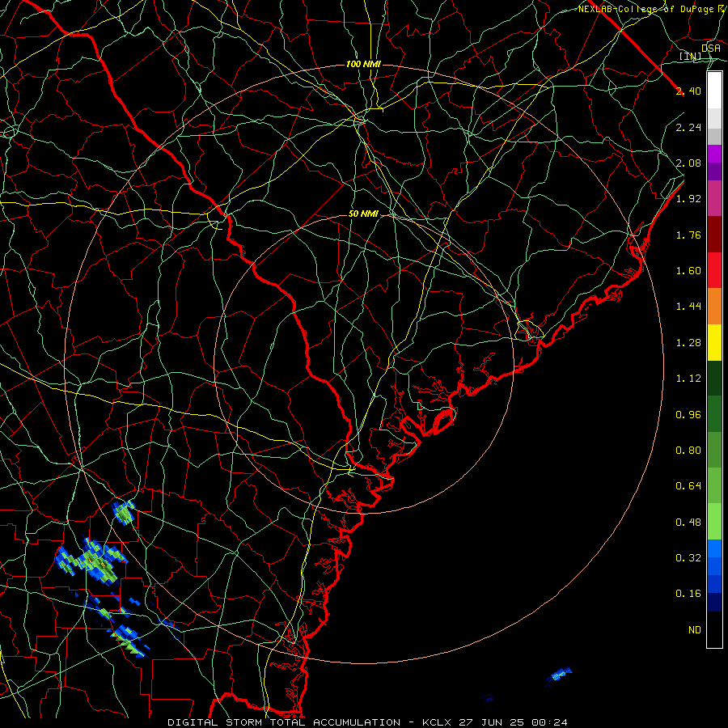This screenshot has height=728, width=728.
Task: Click the 0.16 legend value
Action: 688,594
